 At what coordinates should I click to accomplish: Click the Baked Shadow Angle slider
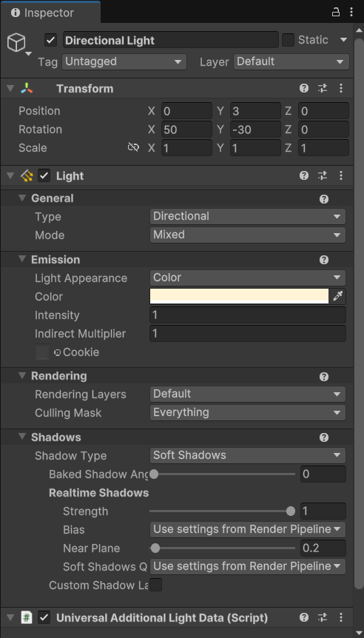tap(223, 474)
